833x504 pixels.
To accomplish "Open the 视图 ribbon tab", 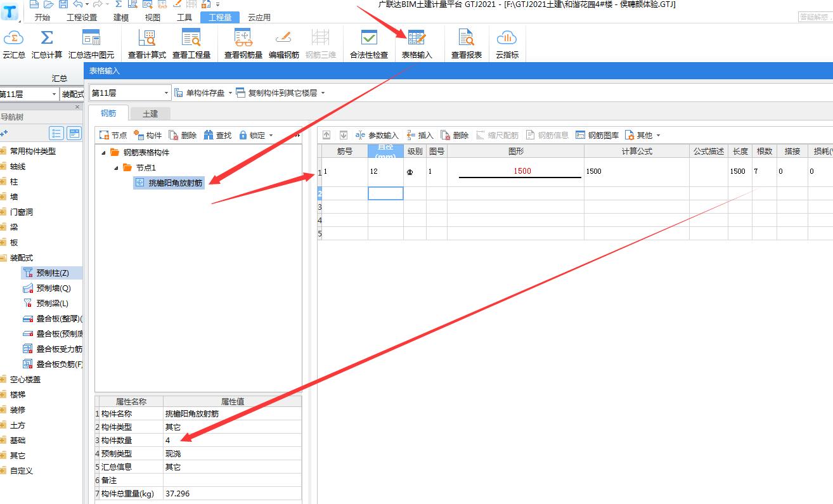I will pos(153,18).
